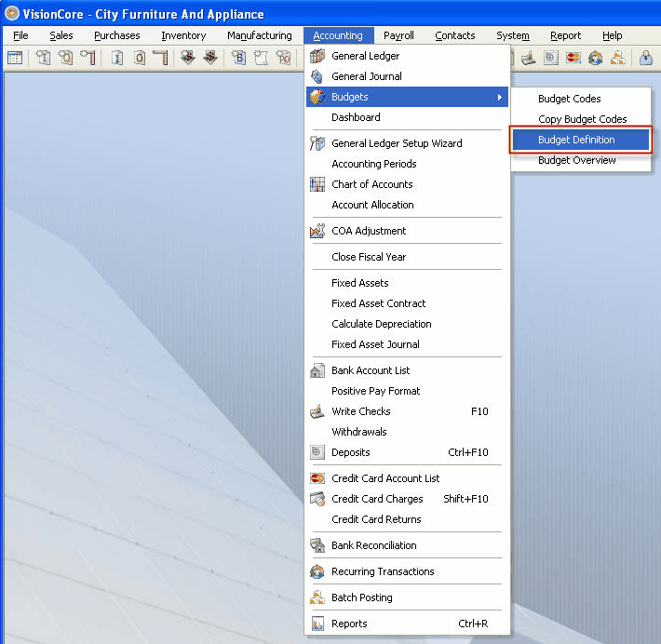This screenshot has width=661, height=644.
Task: Click the dollar arrow icon without a star
Action: (209, 58)
